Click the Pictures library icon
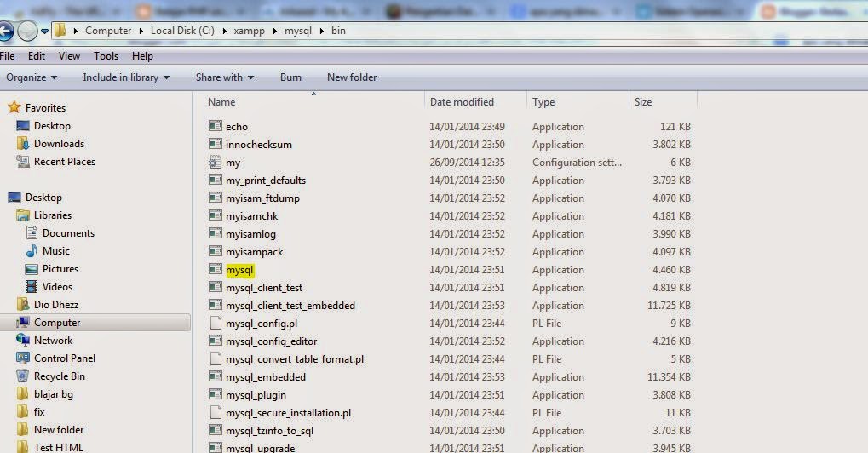The image size is (868, 453). (32, 269)
